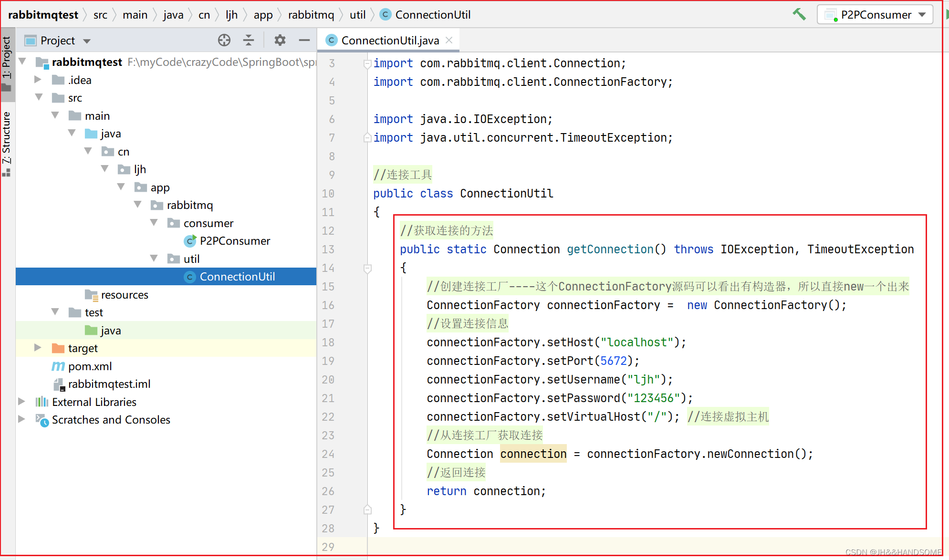Click the rabbitmq package icon
Image resolution: width=949 pixels, height=560 pixels.
pos(157,205)
